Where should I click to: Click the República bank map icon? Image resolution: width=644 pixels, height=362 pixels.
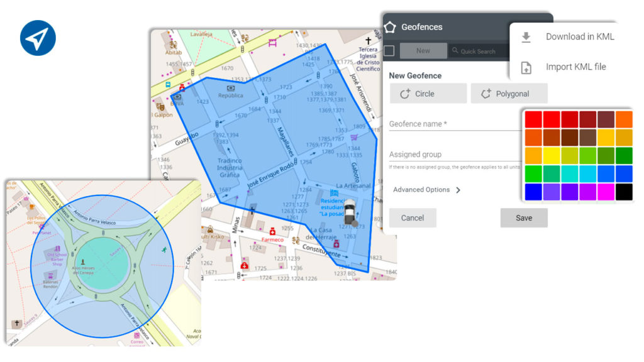(x=231, y=88)
